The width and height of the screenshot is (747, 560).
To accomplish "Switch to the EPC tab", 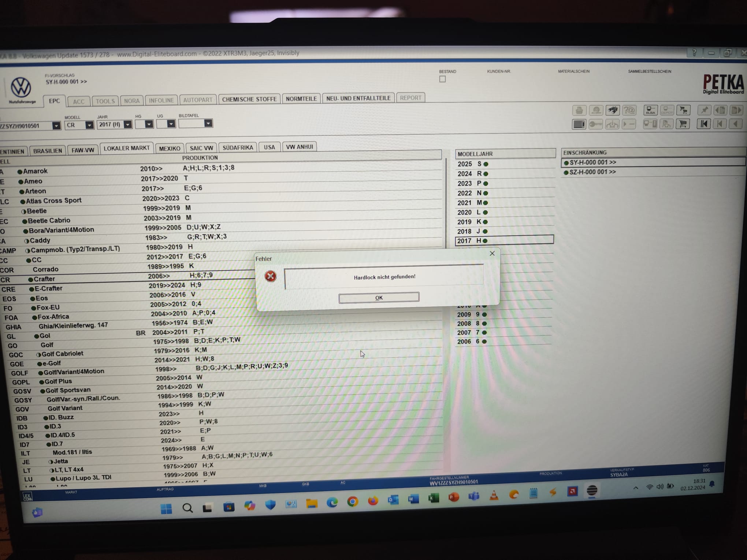I will (x=54, y=101).
